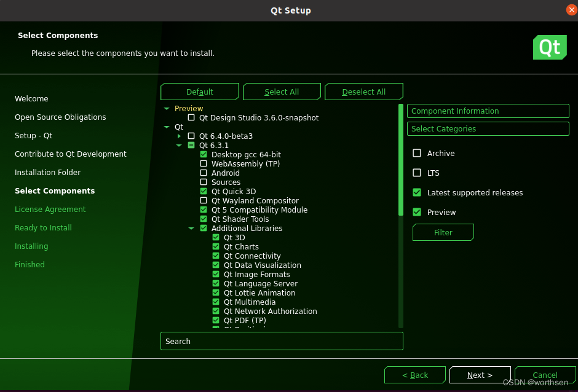
Task: Toggle the Qt 6.3.1 partial checkbox
Action: [191, 145]
